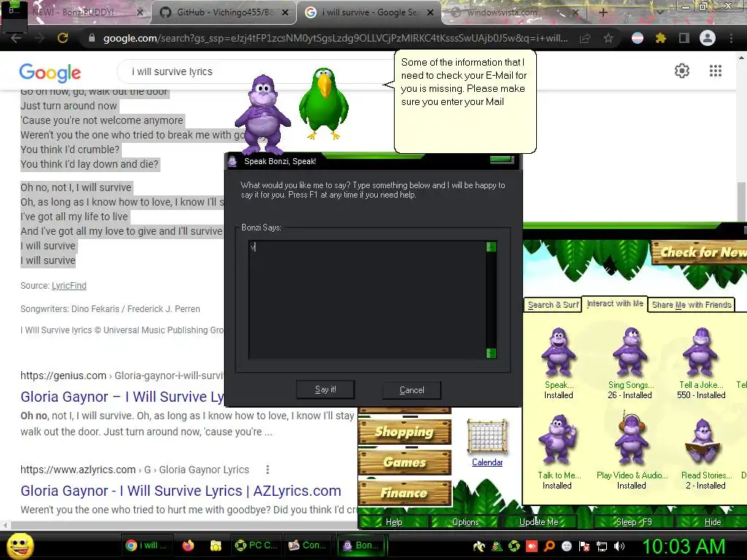Click Sleep - F9 in Bonzi bar

coord(634,522)
